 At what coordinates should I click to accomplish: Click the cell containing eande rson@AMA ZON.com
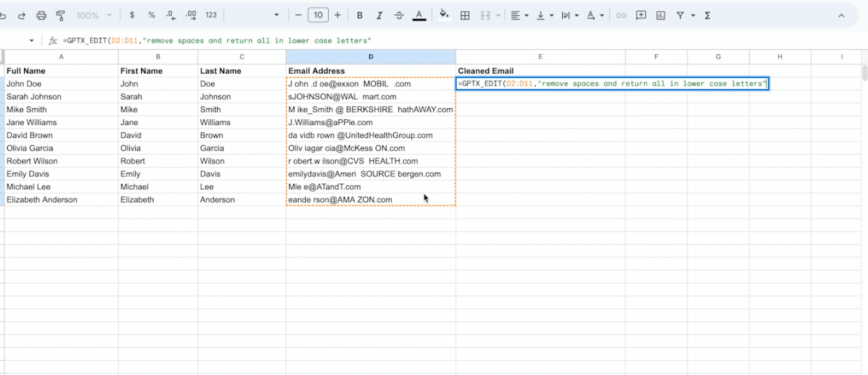pos(371,200)
